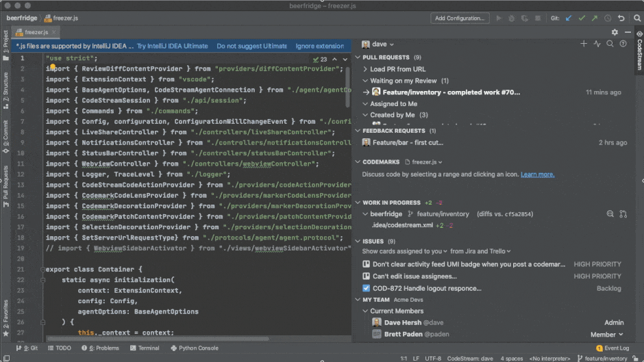This screenshot has width=644, height=362.
Task: Open Can't edit issue assignees issue
Action: [x=414, y=276]
